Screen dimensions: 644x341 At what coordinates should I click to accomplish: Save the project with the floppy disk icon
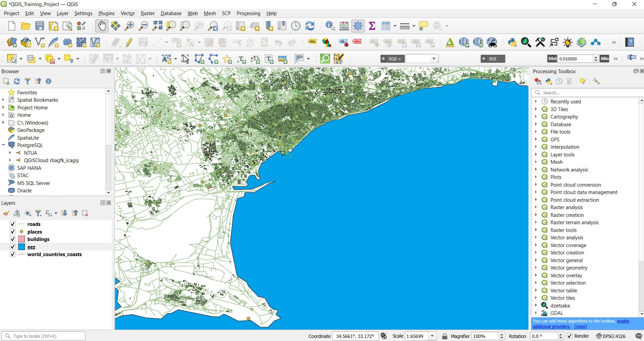(40, 26)
